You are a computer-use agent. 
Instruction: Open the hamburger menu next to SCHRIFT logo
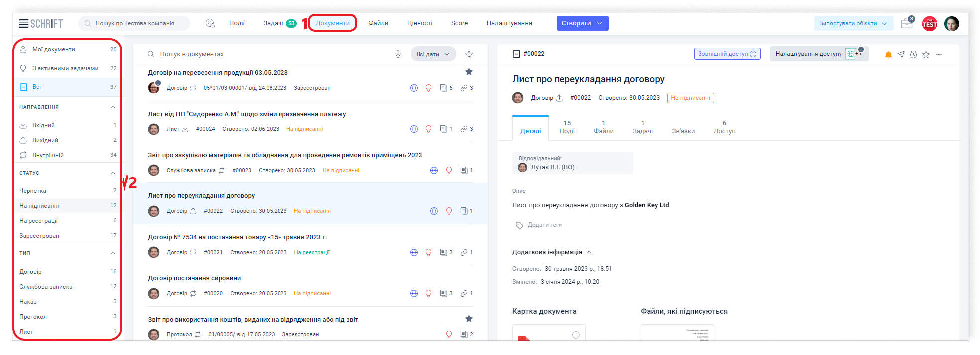[23, 23]
